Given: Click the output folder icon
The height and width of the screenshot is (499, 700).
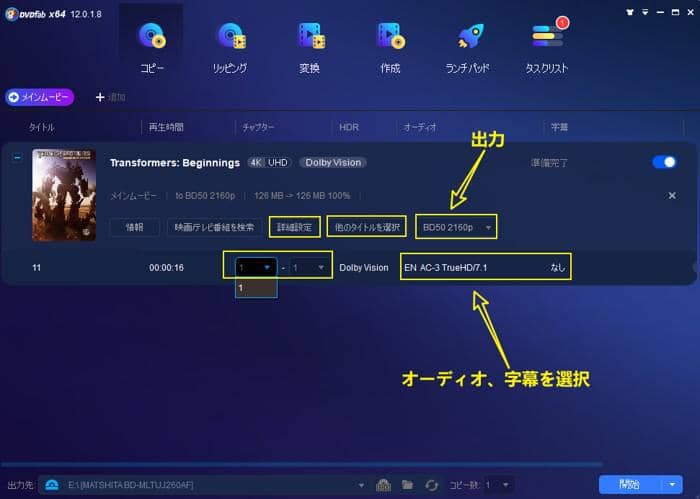Looking at the screenshot, I should click(406, 485).
